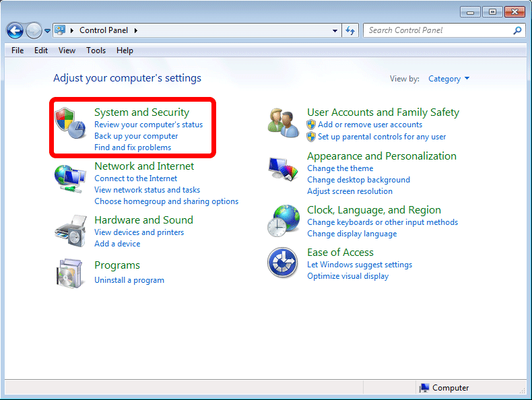This screenshot has width=532, height=400.
Task: Click Change desktop background
Action: tap(359, 180)
